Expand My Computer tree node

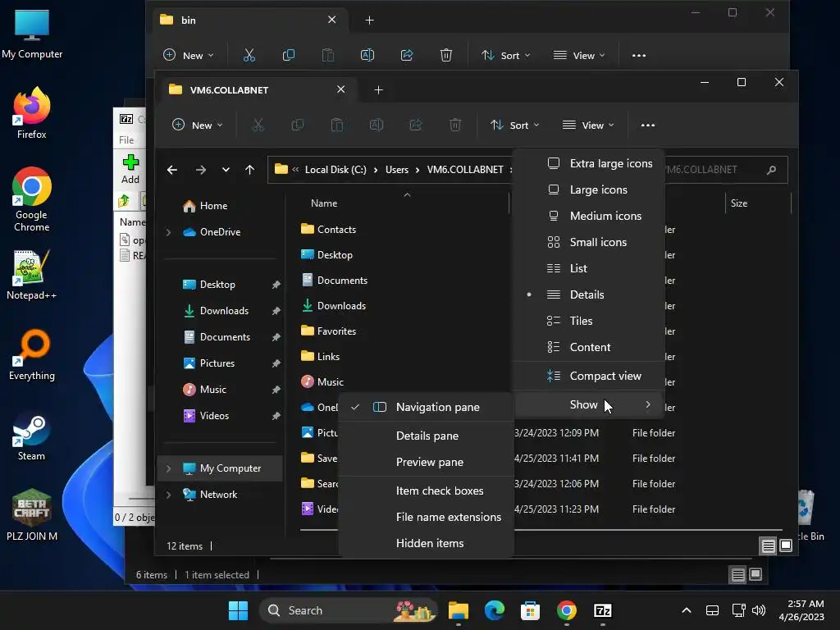pyautogui.click(x=168, y=468)
